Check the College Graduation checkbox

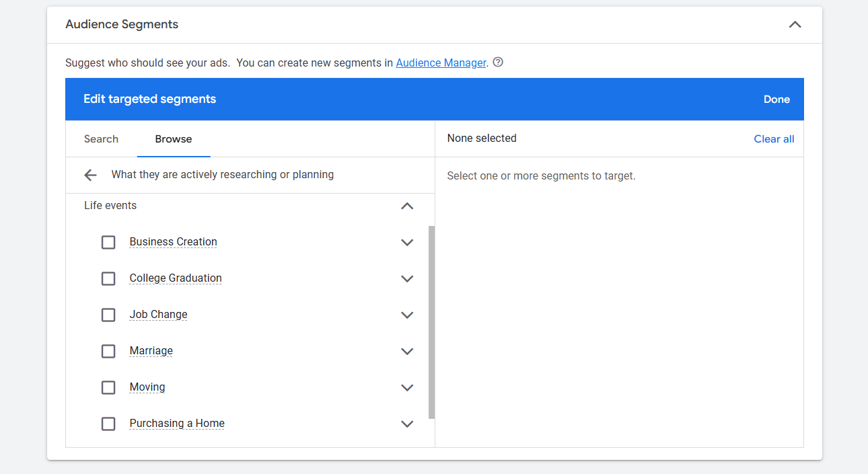click(108, 278)
